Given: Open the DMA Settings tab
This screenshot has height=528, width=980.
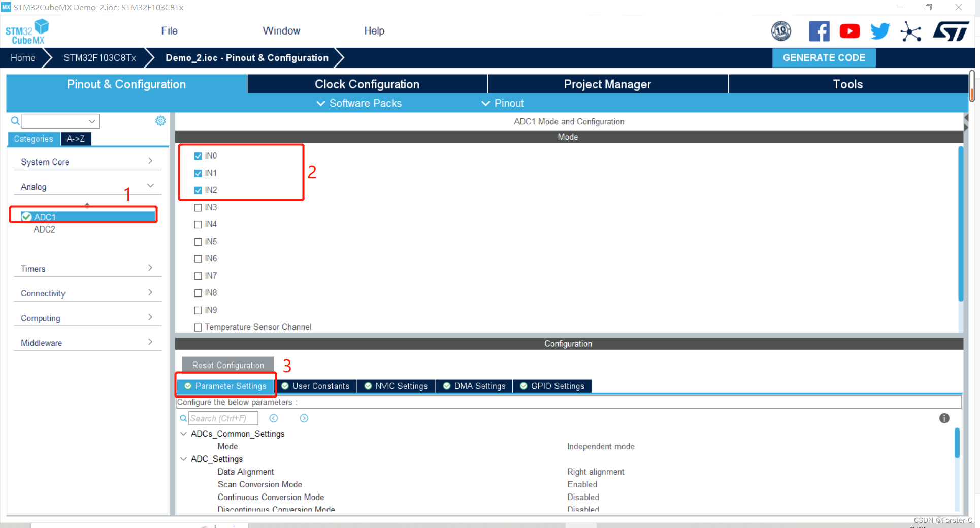Looking at the screenshot, I should pos(474,386).
